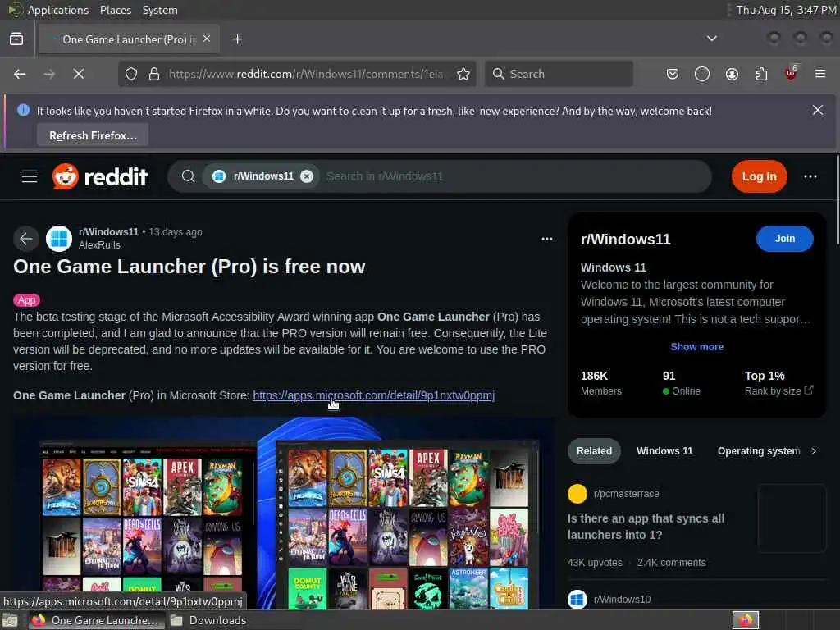The image size is (840, 630).
Task: Open 'Is there an app that syncs' post
Action: click(646, 527)
